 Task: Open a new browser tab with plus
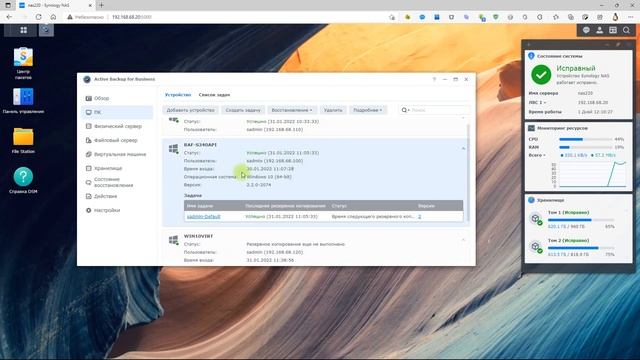101,5
